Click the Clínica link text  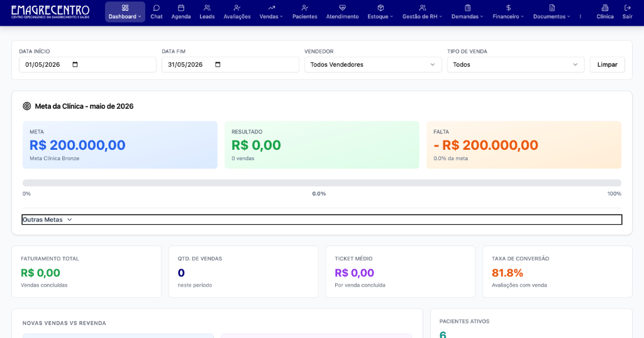tap(605, 16)
